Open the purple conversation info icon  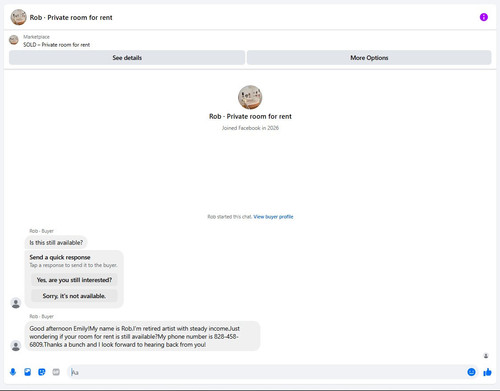484,17
